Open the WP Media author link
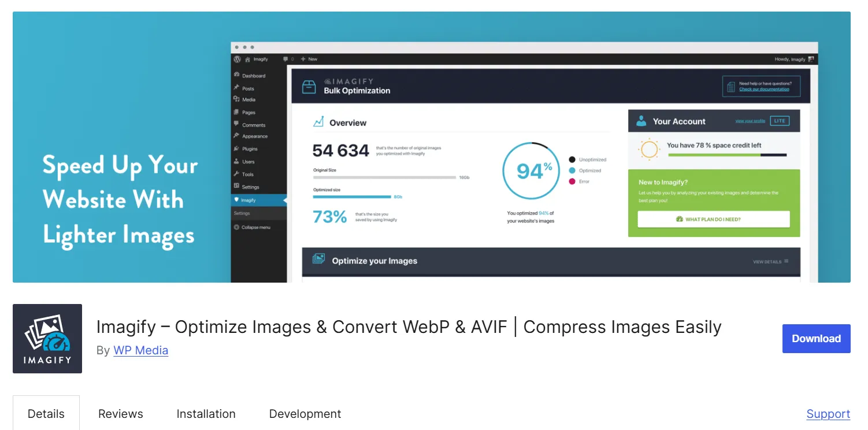868x430 pixels. 141,350
